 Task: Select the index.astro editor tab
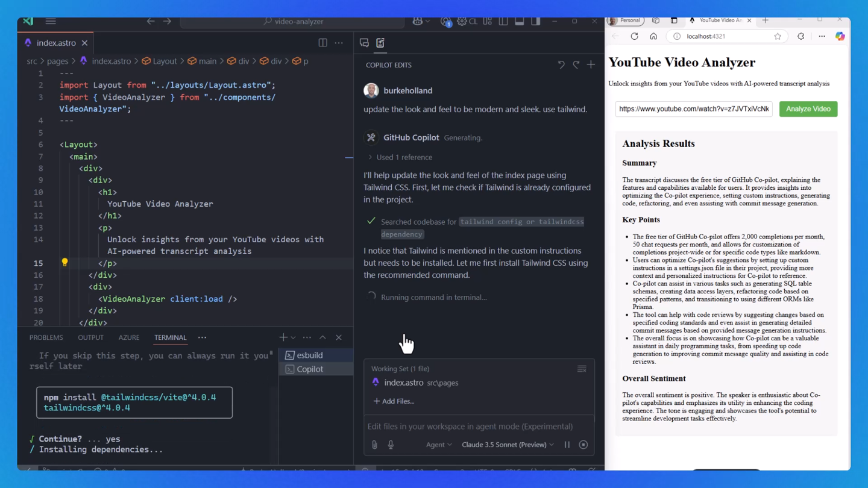(56, 43)
